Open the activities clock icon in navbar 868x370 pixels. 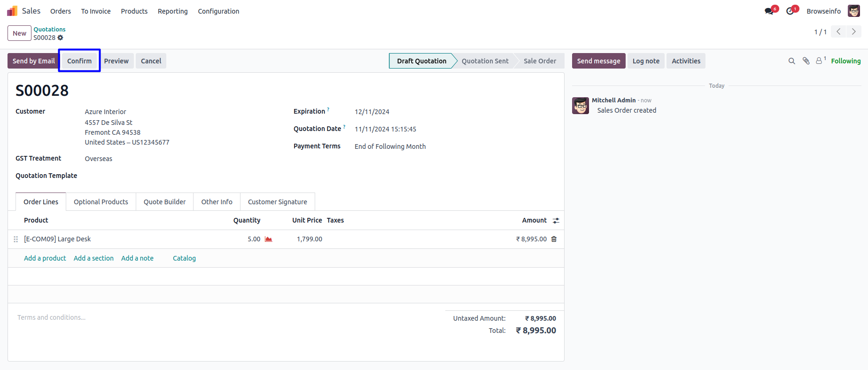click(x=790, y=11)
